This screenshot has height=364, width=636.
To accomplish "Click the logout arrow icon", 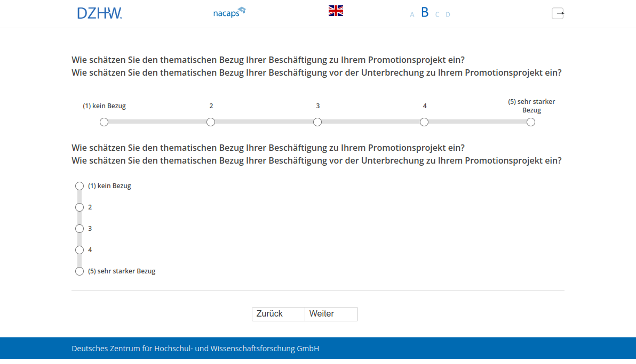I will 558,13.
